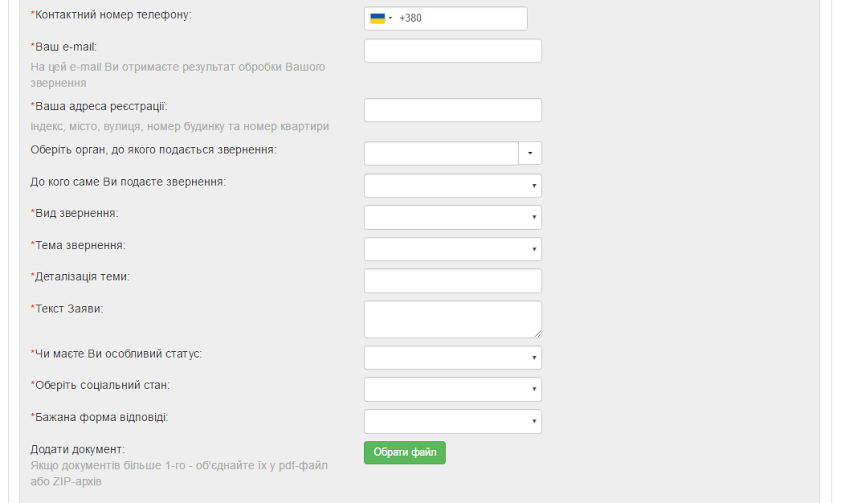Click the e-mail input field
This screenshot has width=841, height=503.
click(452, 51)
